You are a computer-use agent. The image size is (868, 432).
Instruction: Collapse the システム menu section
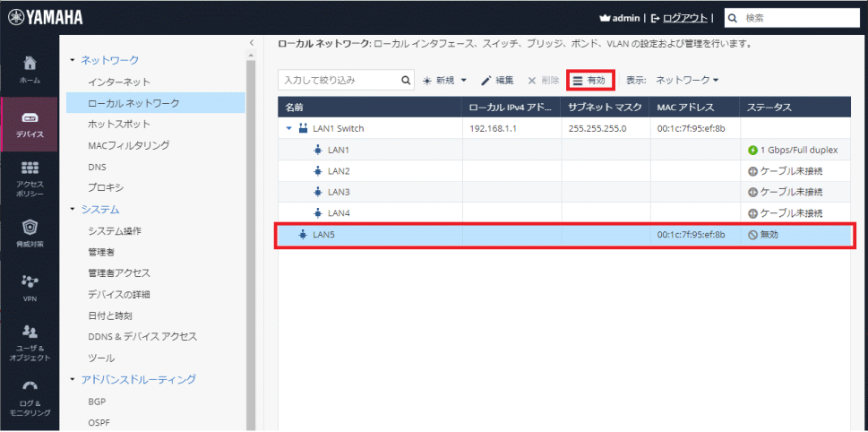(x=73, y=210)
